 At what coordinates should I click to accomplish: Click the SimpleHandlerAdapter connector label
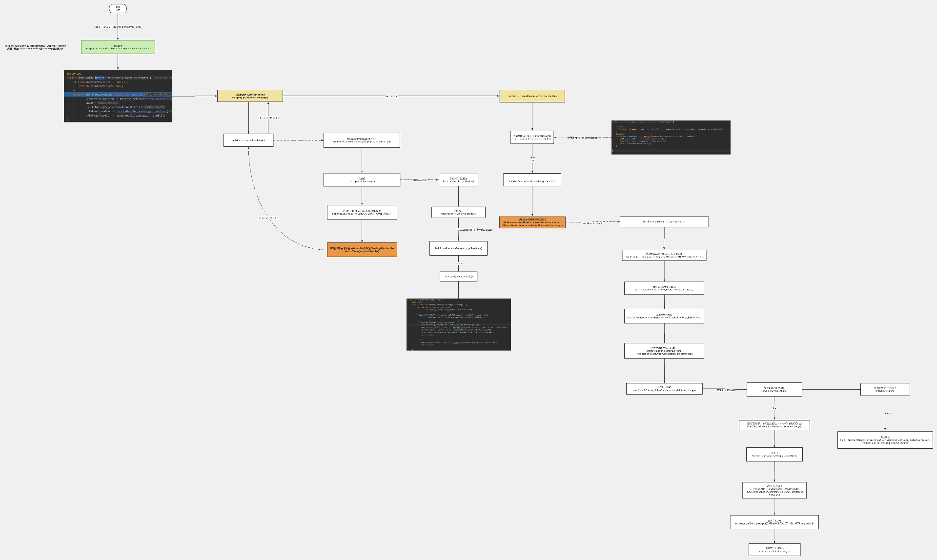(x=582, y=138)
